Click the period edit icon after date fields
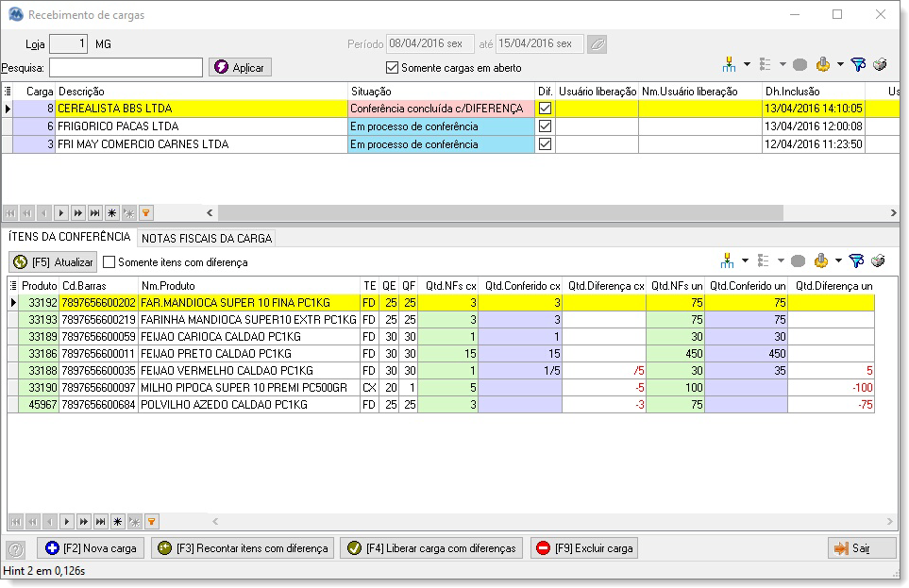909x588 pixels. (x=598, y=44)
